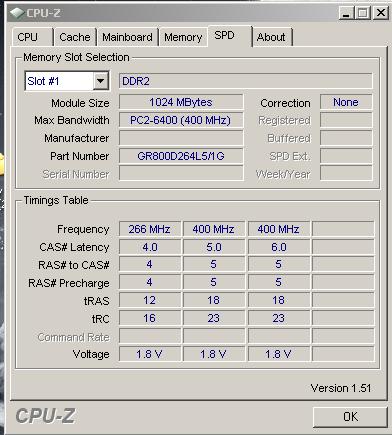Click the empty Registered field
This screenshot has width=392, height=435.
[x=346, y=120]
